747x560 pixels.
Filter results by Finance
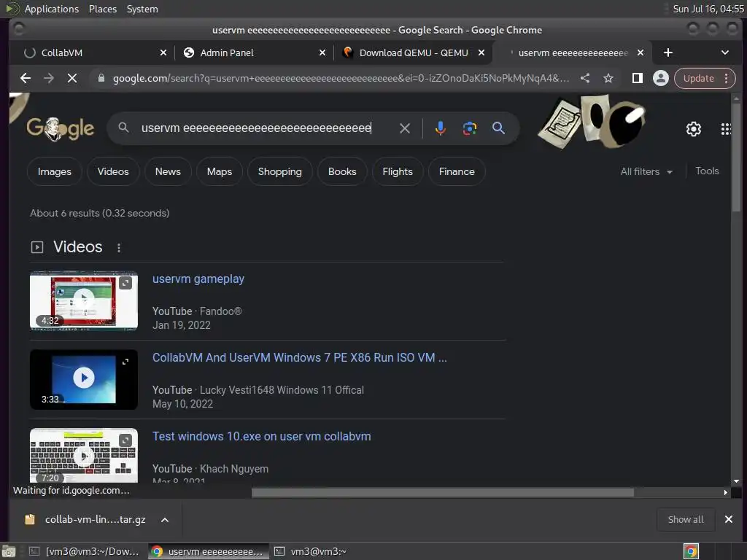point(457,171)
